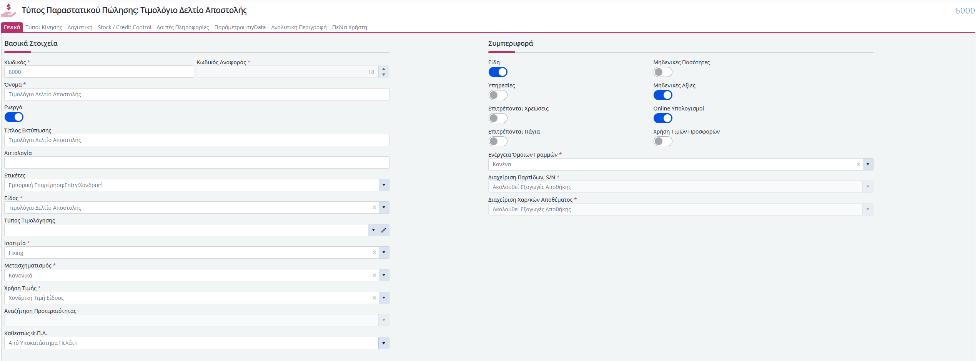Increase Κωδικός Αναφοράς with up arrow

(384, 69)
